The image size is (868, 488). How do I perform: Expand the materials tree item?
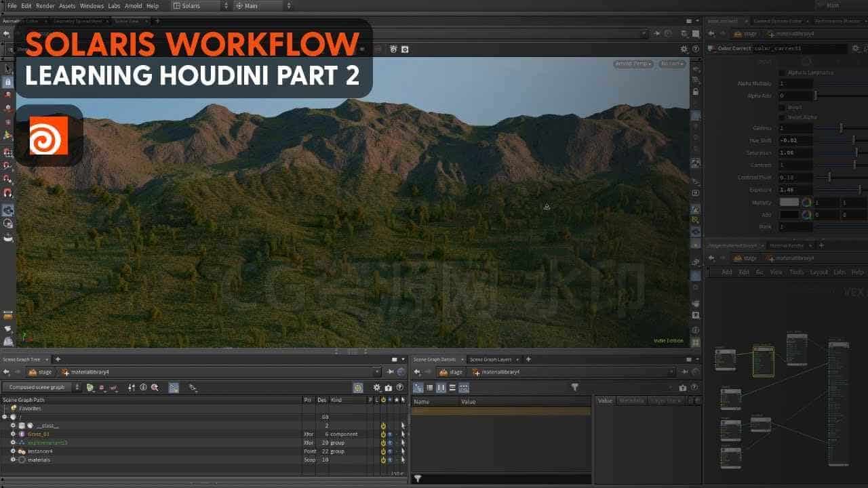pyautogui.click(x=13, y=460)
